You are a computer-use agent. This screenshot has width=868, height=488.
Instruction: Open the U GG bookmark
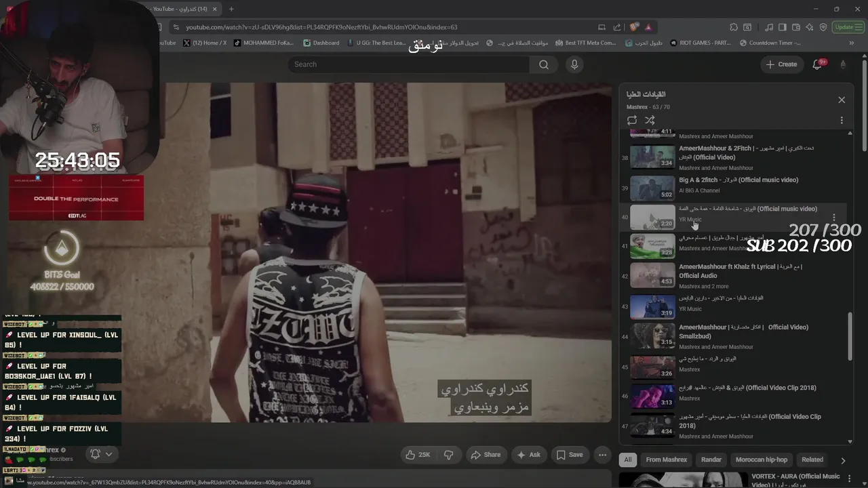[376, 43]
